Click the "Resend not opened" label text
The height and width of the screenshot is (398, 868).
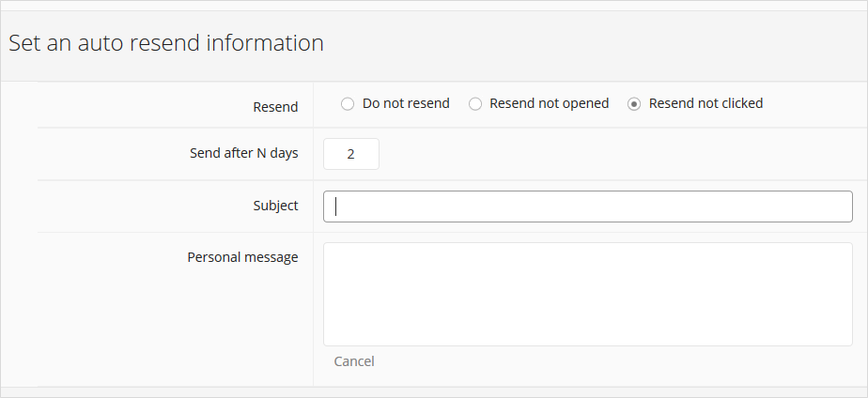point(550,103)
